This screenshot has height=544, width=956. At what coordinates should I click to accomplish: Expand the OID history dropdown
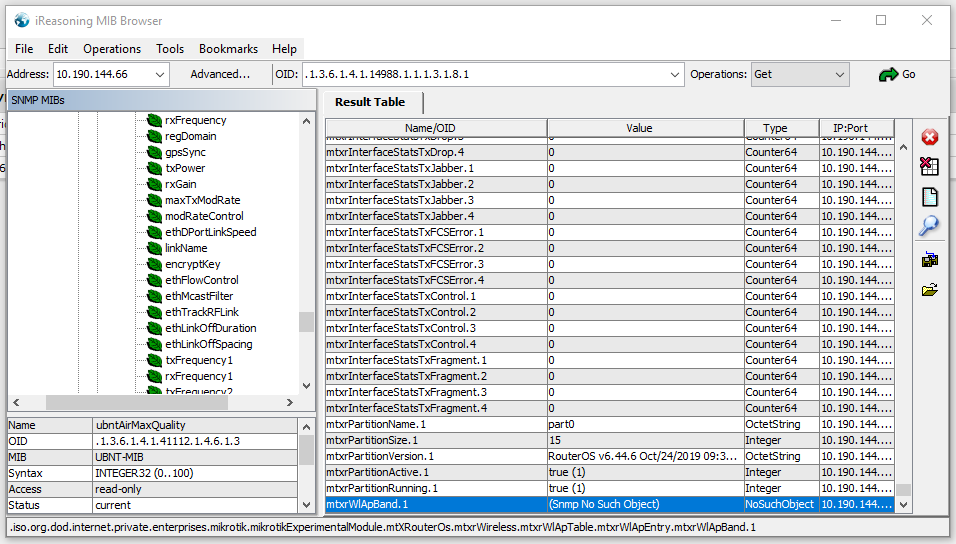[x=674, y=74]
